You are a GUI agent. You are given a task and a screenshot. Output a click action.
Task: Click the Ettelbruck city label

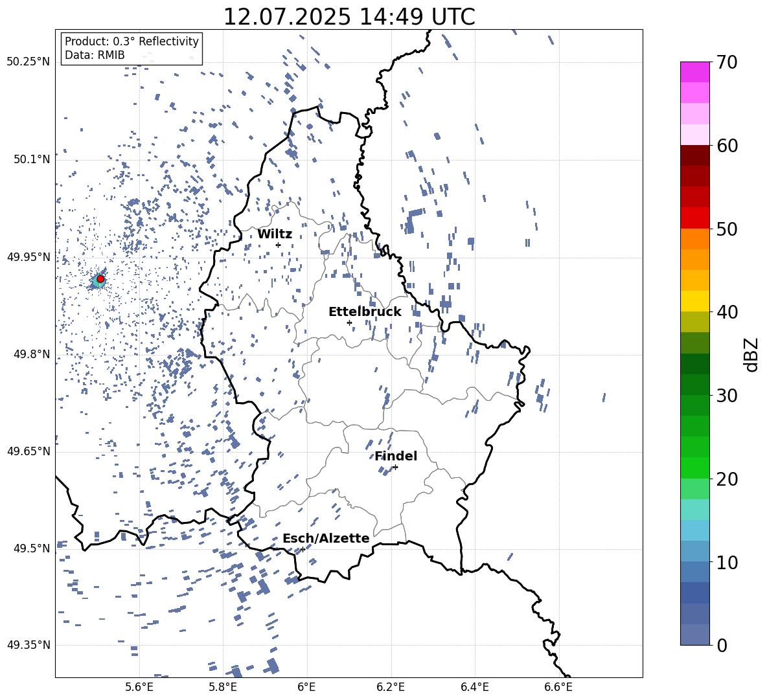click(365, 311)
